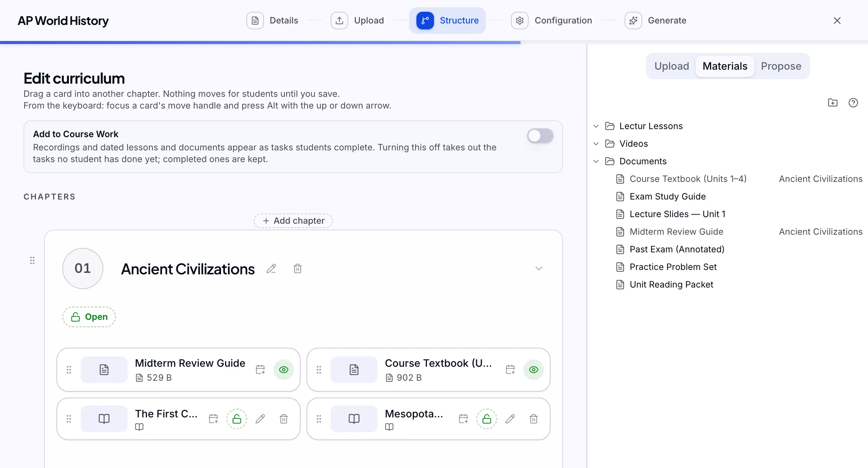Open the Generate step
This screenshot has height=468, width=868.
click(x=656, y=21)
